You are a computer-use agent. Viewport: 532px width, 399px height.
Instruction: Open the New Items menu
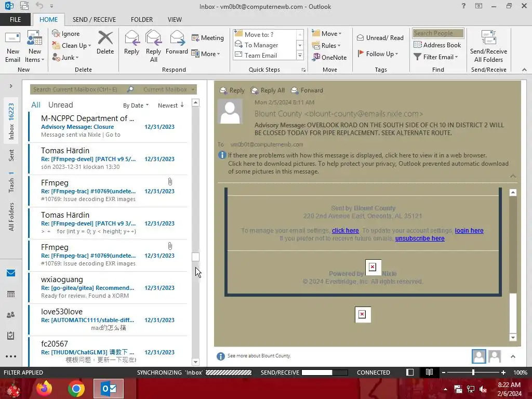[35, 47]
